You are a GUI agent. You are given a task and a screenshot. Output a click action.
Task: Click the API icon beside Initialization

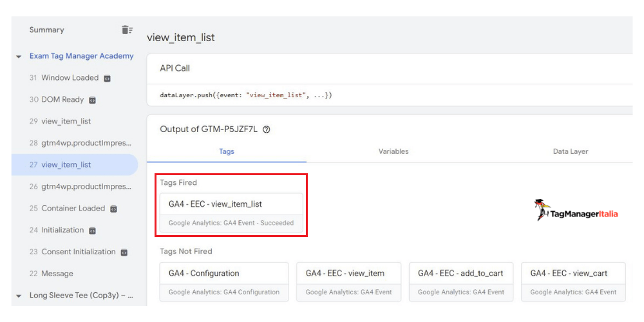[92, 231]
